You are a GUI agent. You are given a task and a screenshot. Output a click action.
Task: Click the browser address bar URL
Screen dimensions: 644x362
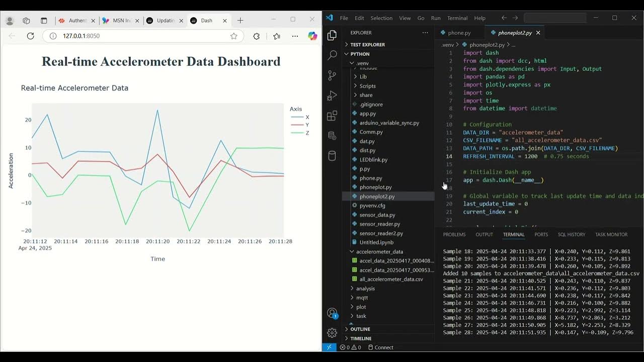pyautogui.click(x=81, y=36)
